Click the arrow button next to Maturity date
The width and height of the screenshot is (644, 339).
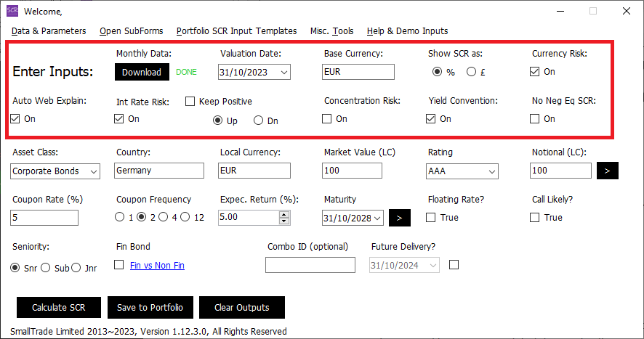(x=400, y=217)
